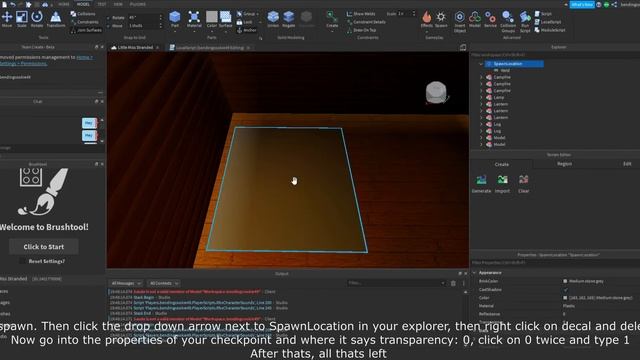Toggle Show Welds
This screenshot has height=360, width=640.
(x=361, y=14)
